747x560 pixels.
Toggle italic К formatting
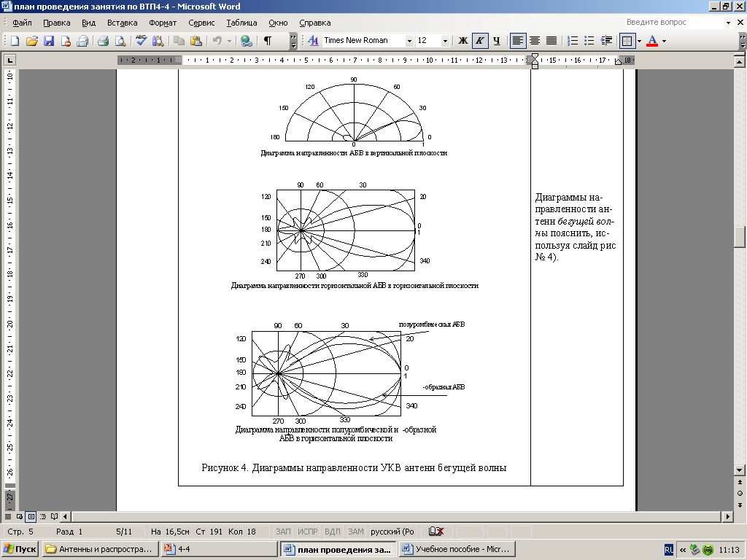pyautogui.click(x=480, y=41)
